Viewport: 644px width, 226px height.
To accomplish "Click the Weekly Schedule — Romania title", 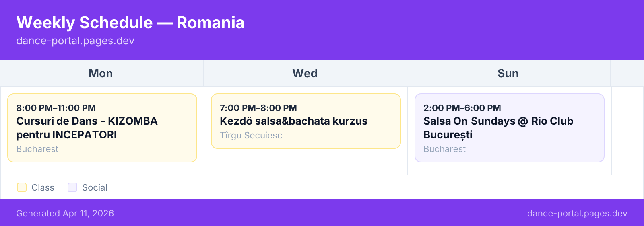I will [x=130, y=23].
